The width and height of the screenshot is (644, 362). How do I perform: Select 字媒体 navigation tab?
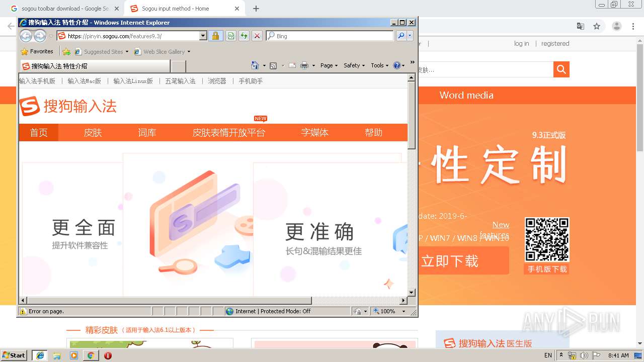(x=314, y=132)
